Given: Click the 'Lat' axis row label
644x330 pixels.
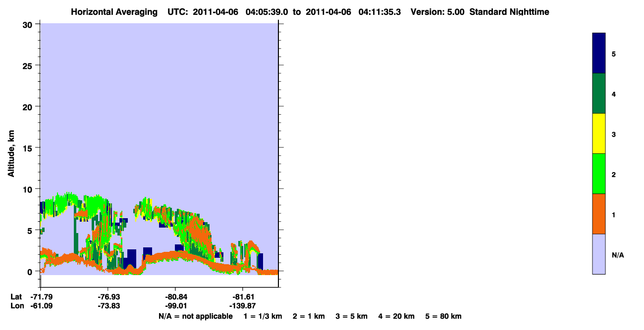Looking at the screenshot, I should point(15,297).
